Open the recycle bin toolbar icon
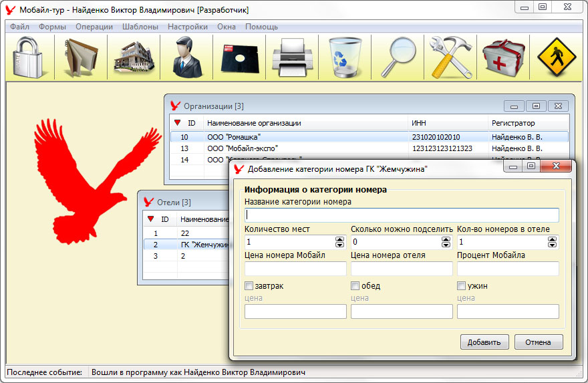588x383 pixels. pyautogui.click(x=345, y=57)
